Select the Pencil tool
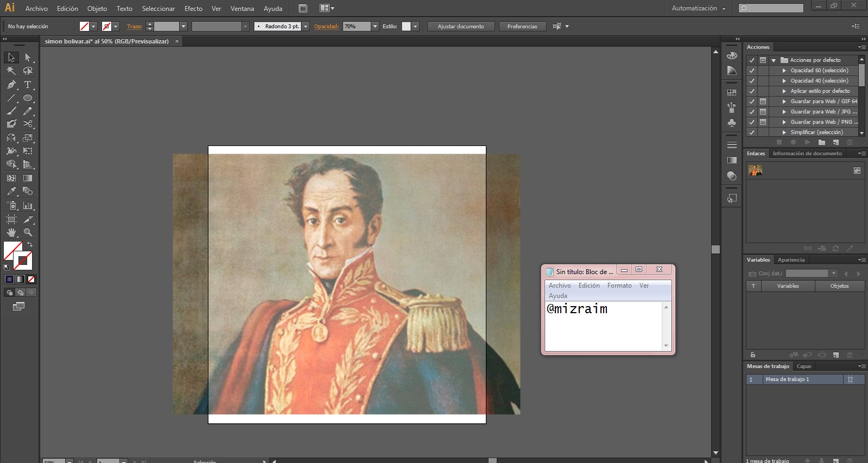The height and width of the screenshot is (463, 868). pyautogui.click(x=28, y=111)
